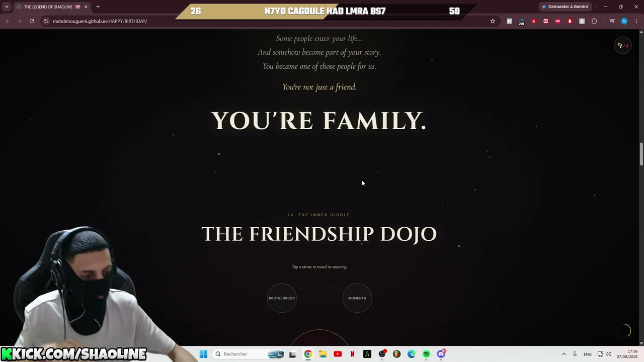Open the ABP Adblock Plus extension
The image size is (644, 362).
coord(557,21)
